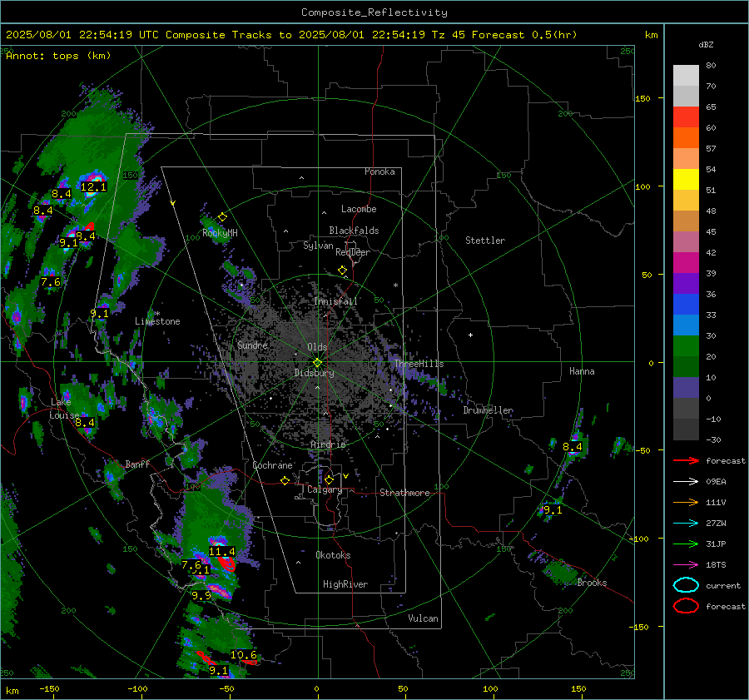Click the Banff town label
This screenshot has width=749, height=700.
pyautogui.click(x=137, y=464)
